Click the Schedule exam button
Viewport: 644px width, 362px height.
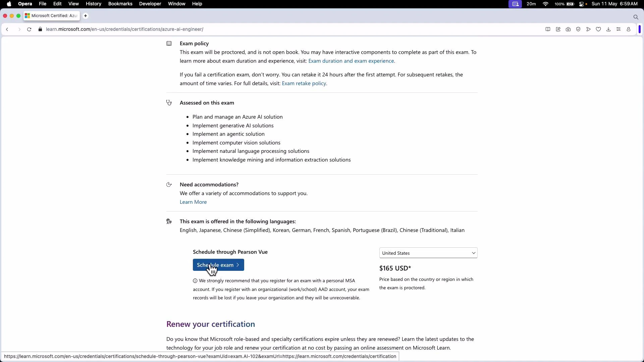click(218, 265)
